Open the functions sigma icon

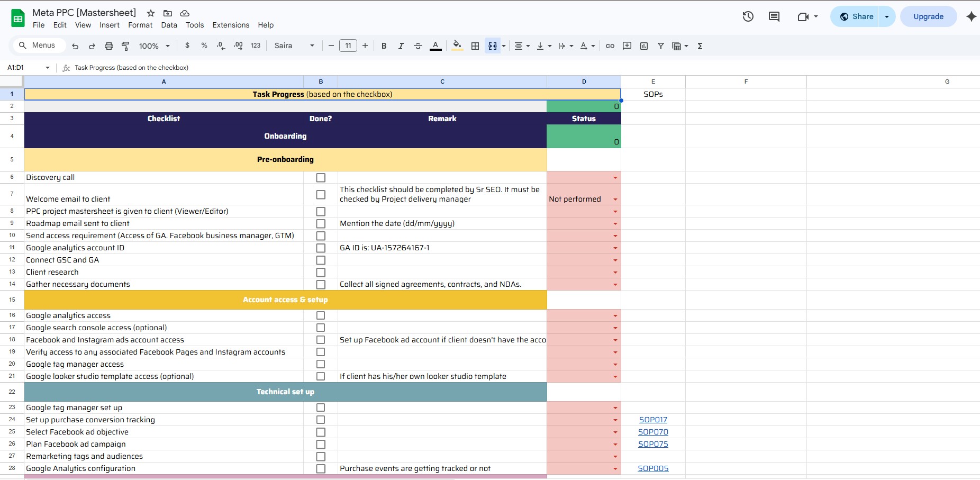[700, 46]
